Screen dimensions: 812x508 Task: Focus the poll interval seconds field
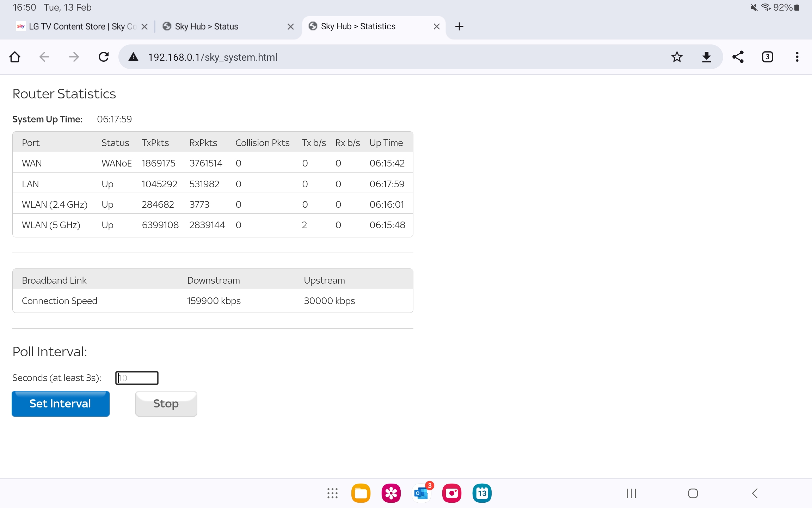pos(137,378)
